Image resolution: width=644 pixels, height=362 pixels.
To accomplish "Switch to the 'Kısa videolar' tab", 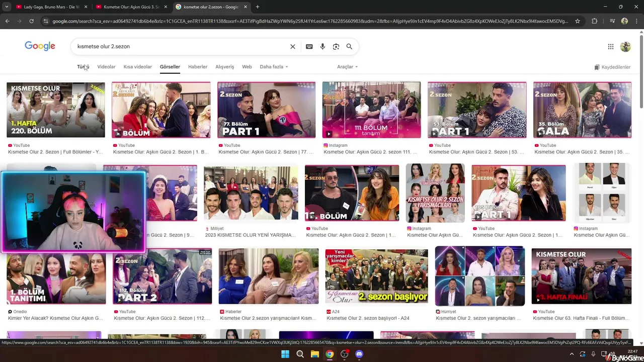I will (137, 67).
